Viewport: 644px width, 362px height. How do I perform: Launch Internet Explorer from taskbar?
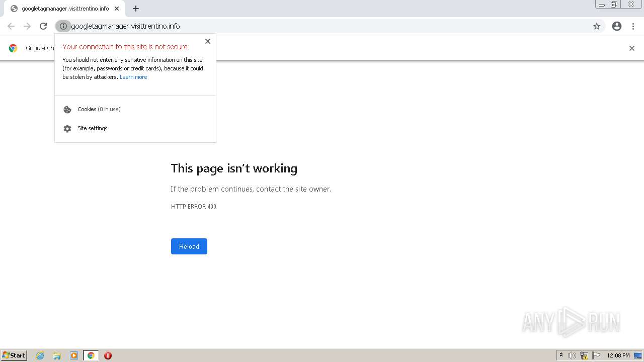pyautogui.click(x=40, y=355)
